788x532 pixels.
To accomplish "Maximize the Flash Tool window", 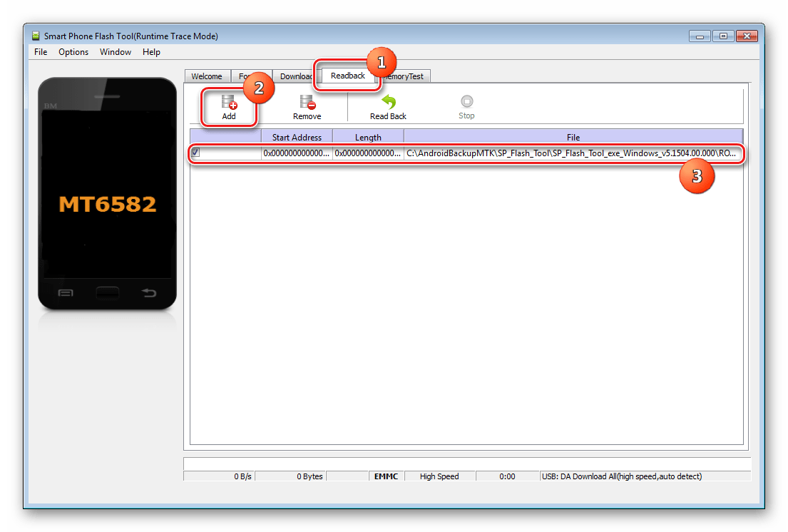I will pos(722,36).
